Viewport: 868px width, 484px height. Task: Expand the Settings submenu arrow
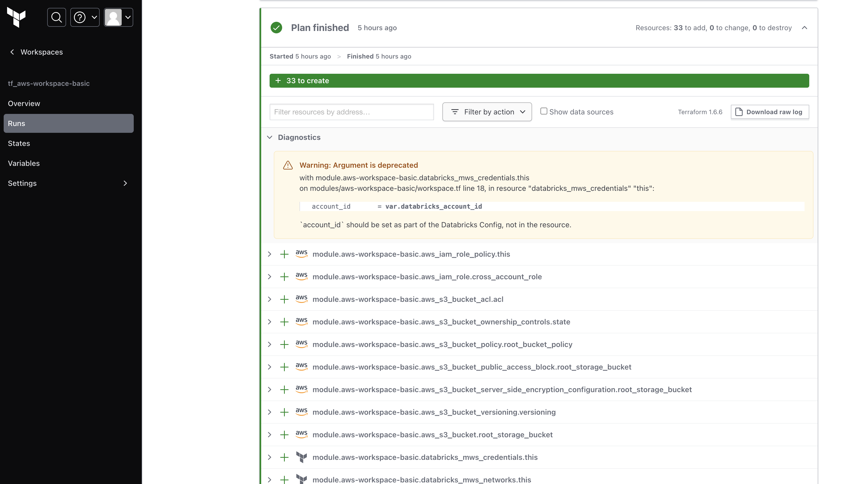point(125,183)
